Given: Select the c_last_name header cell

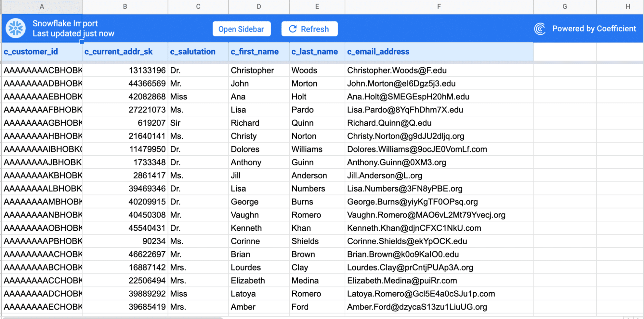Looking at the screenshot, I should coord(317,52).
